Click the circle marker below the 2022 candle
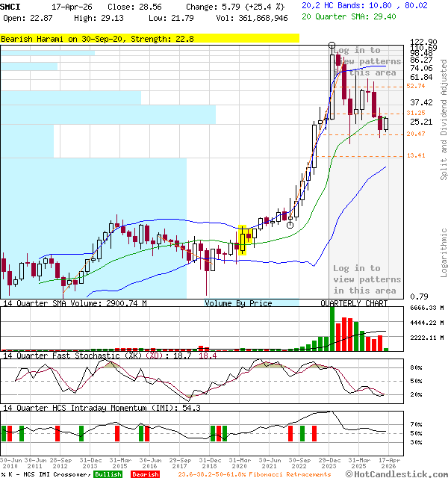The width and height of the screenshot is (448, 478). [x=290, y=225]
